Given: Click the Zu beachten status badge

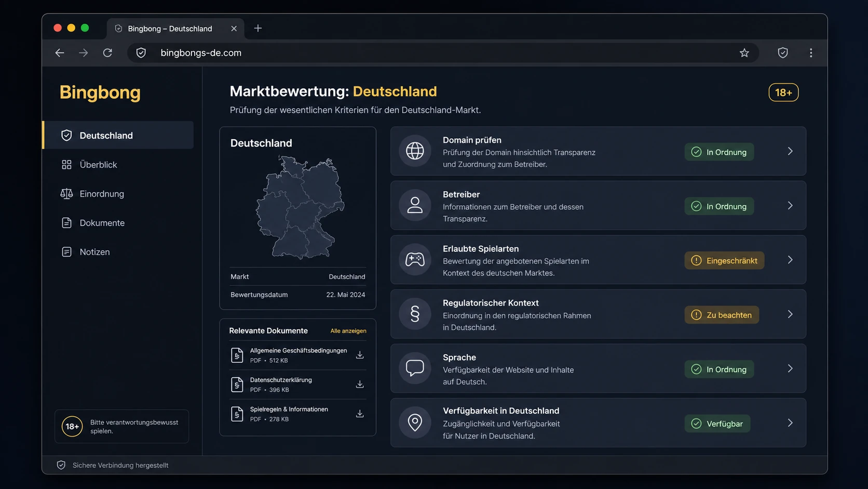Looking at the screenshot, I should point(722,315).
